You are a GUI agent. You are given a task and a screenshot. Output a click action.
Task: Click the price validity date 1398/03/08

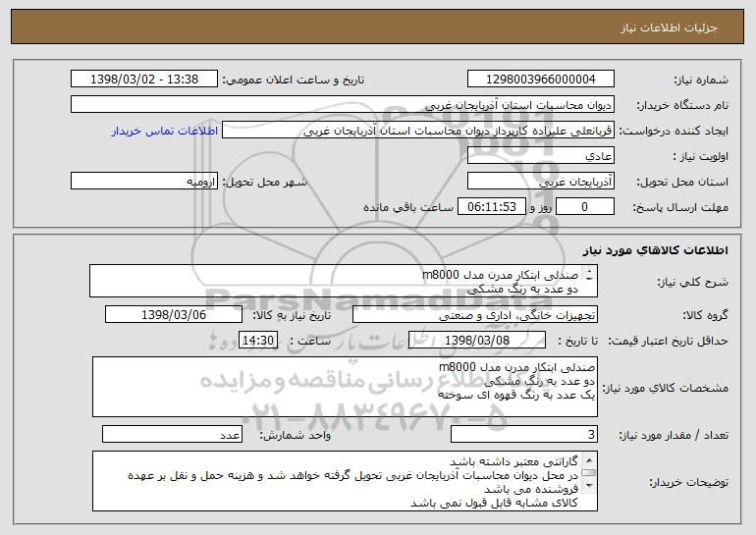477,341
